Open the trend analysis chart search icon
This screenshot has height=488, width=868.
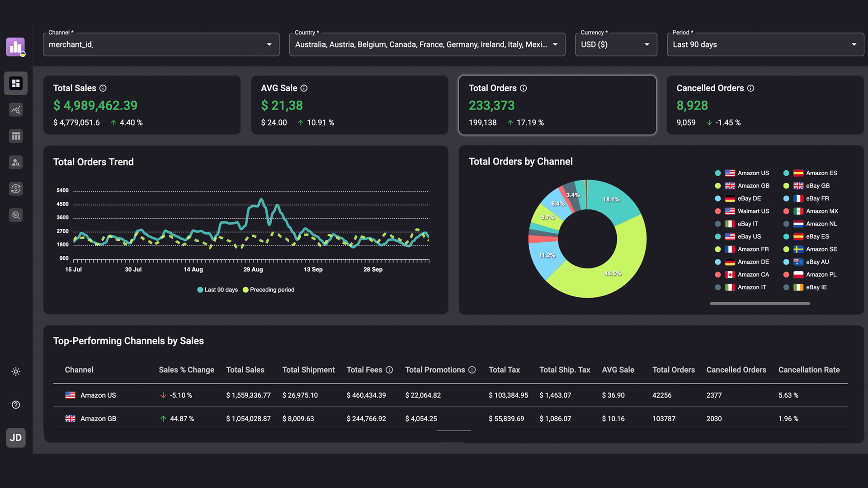tap(16, 110)
